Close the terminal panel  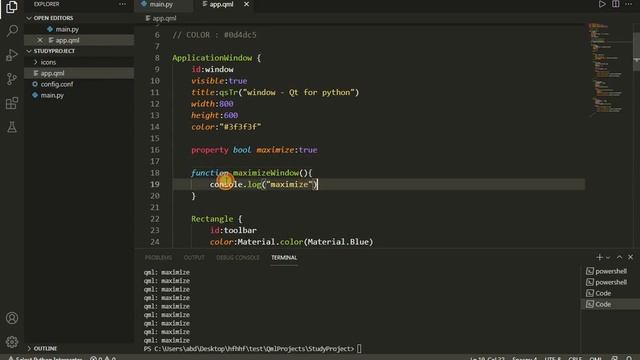coord(631,257)
